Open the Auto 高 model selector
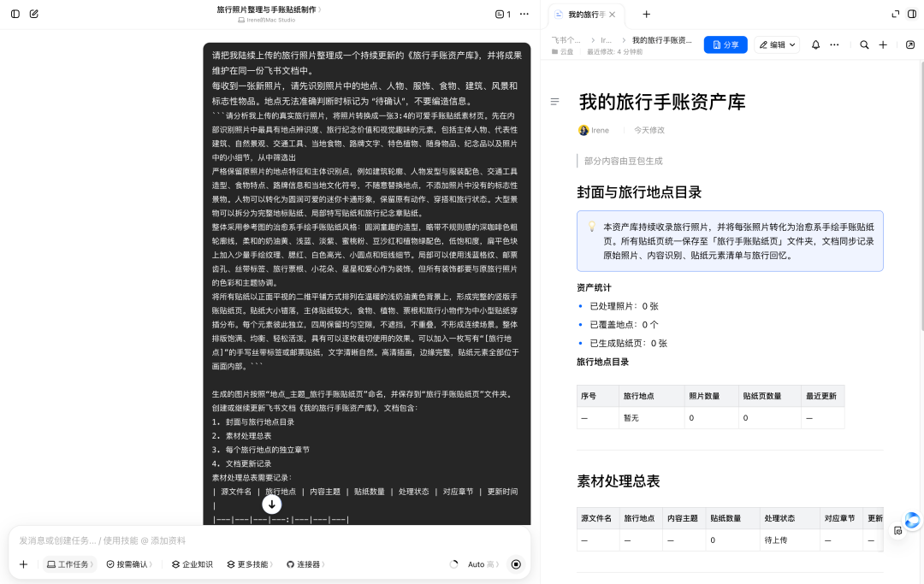924x584 pixels. (483, 564)
